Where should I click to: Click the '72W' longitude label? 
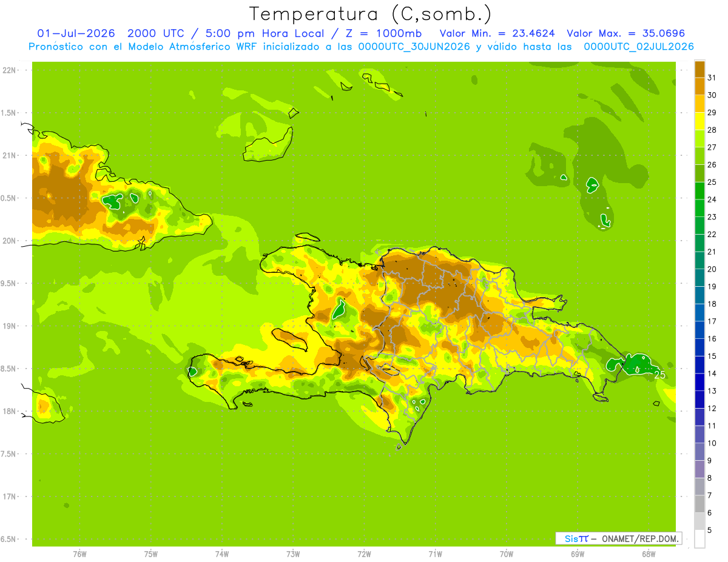(x=364, y=554)
